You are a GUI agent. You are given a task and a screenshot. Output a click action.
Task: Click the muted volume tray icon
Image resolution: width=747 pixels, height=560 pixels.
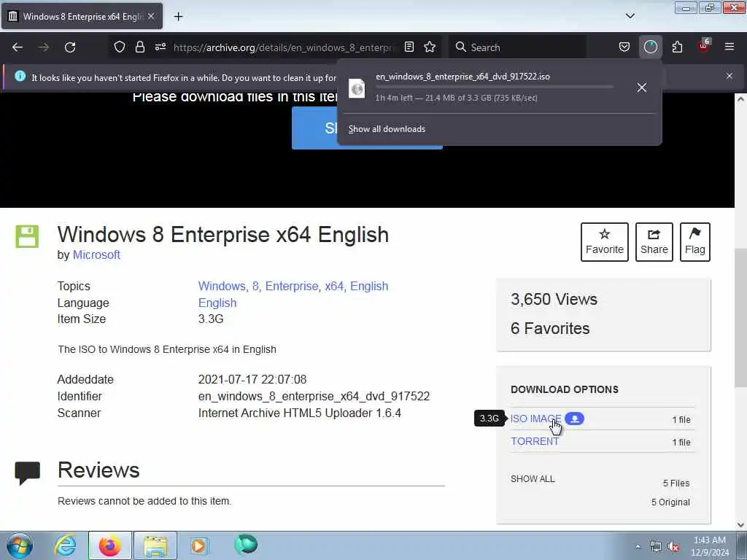coord(673,546)
